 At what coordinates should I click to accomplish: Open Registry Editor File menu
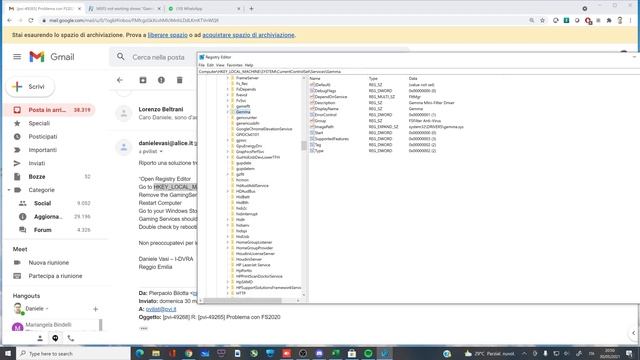coord(202,65)
